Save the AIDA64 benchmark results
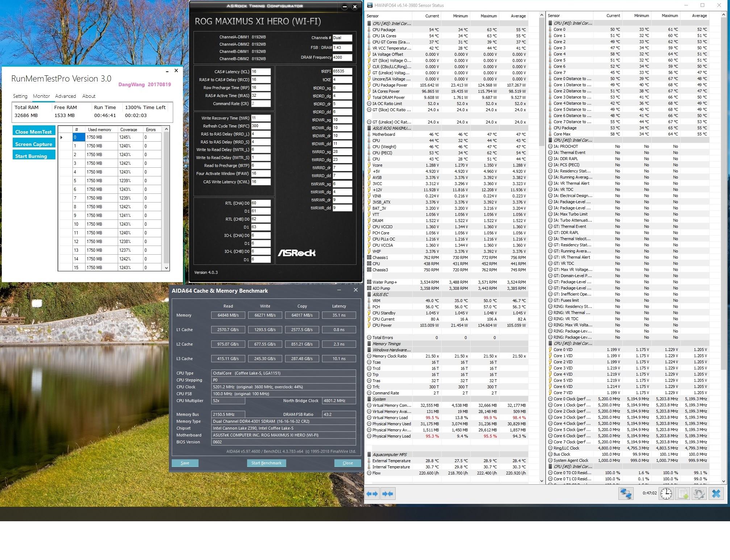Screen dimensions: 730x560 [x=185, y=463]
